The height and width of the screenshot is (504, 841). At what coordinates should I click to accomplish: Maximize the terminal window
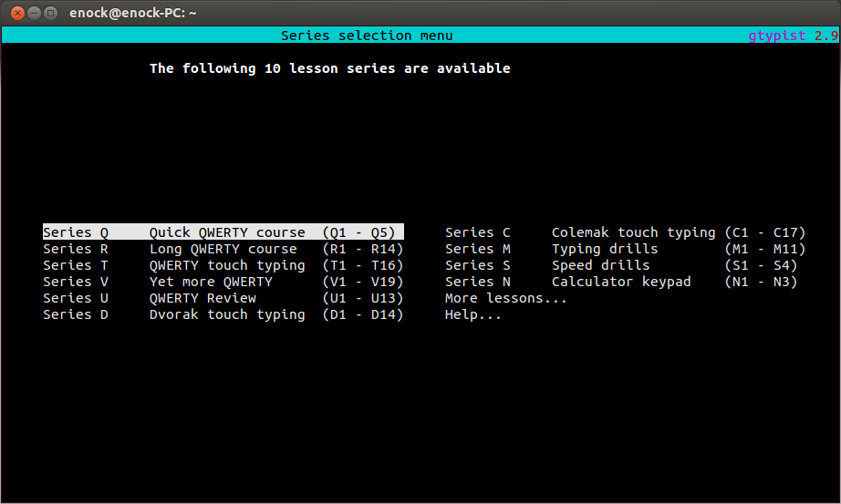50,13
